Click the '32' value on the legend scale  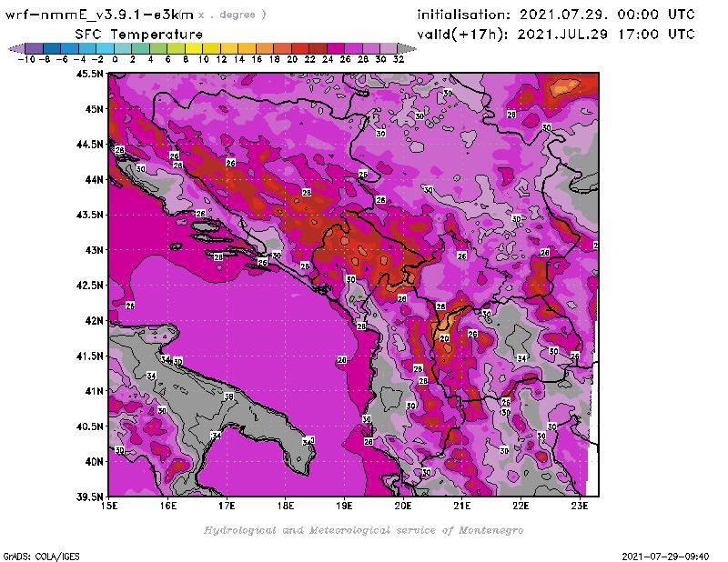pyautogui.click(x=399, y=60)
